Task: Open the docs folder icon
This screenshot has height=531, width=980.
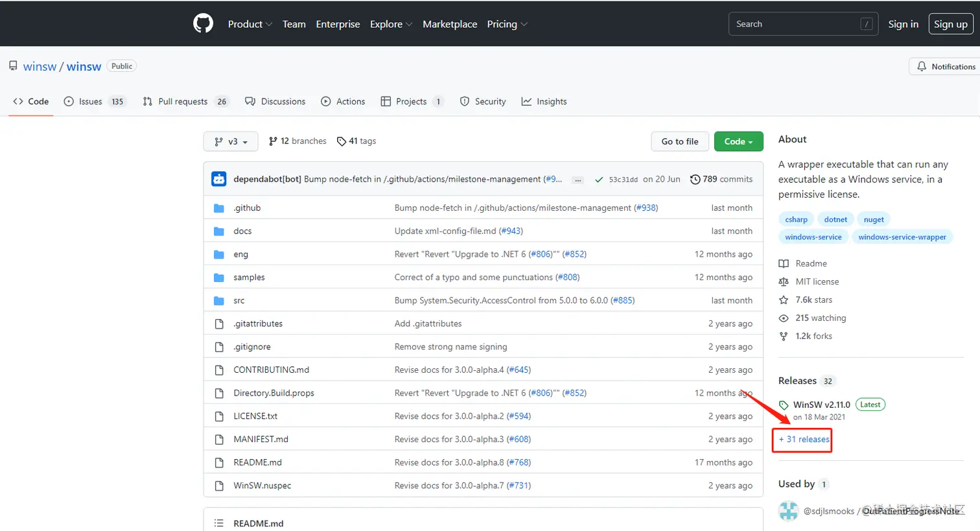Action: [x=219, y=231]
